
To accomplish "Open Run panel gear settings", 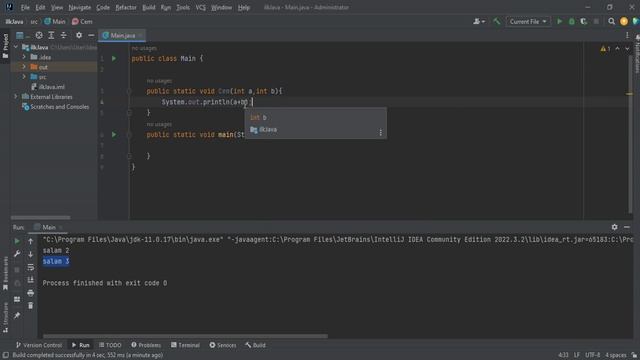I will click(x=614, y=227).
